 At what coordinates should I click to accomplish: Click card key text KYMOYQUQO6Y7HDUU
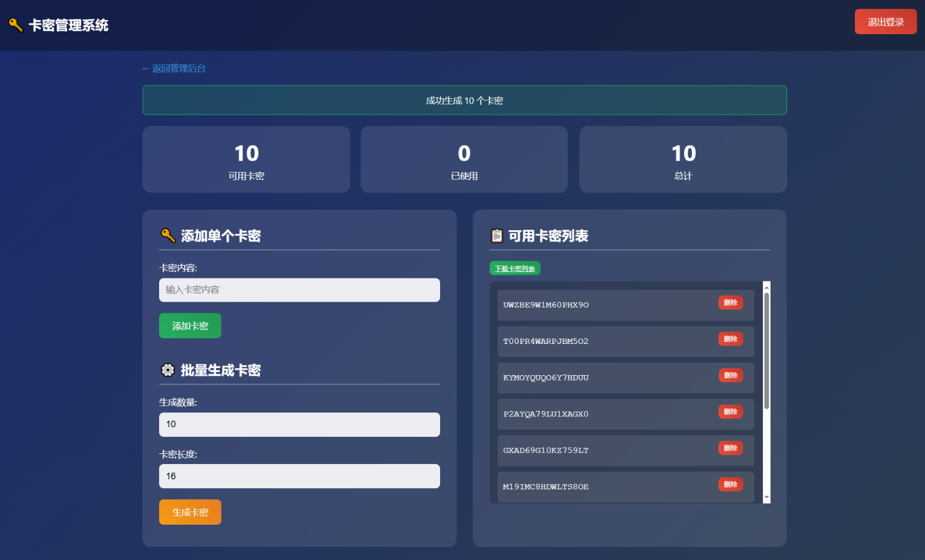(546, 378)
